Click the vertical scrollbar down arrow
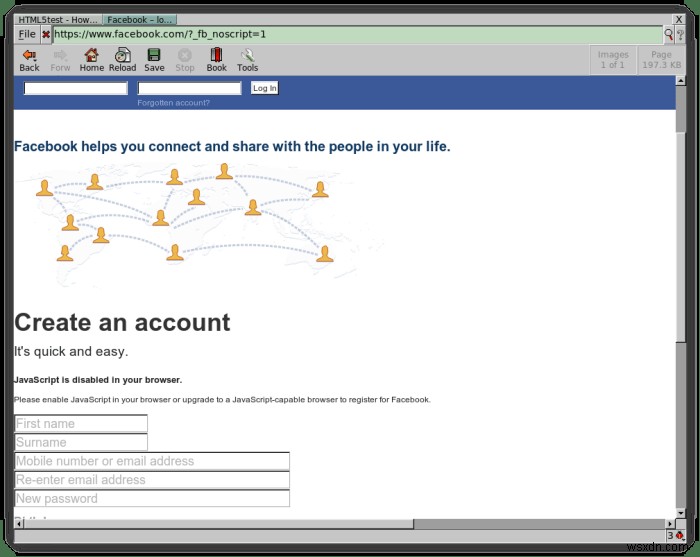This screenshot has height=557, width=700. pyautogui.click(x=680, y=513)
